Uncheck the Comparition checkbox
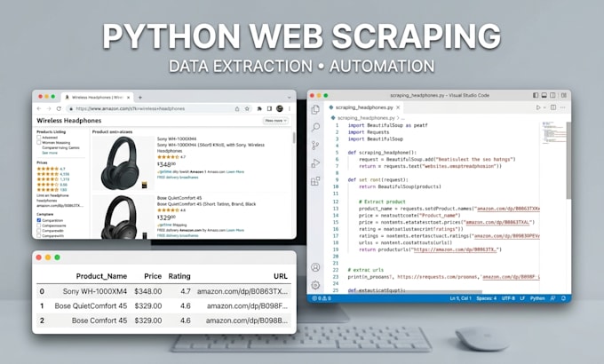Image resolution: width=604 pixels, height=364 pixels. 39,220
